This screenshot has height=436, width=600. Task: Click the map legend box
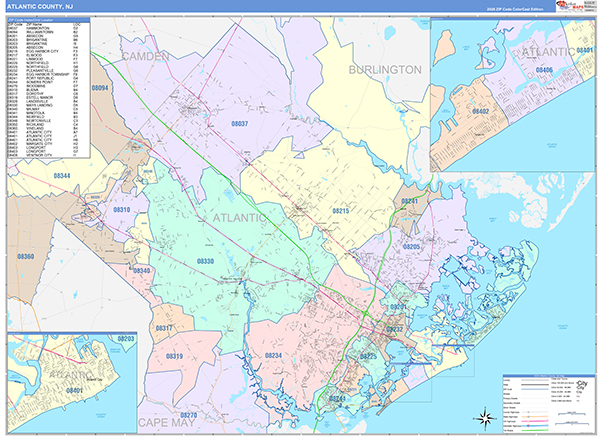coord(549,400)
